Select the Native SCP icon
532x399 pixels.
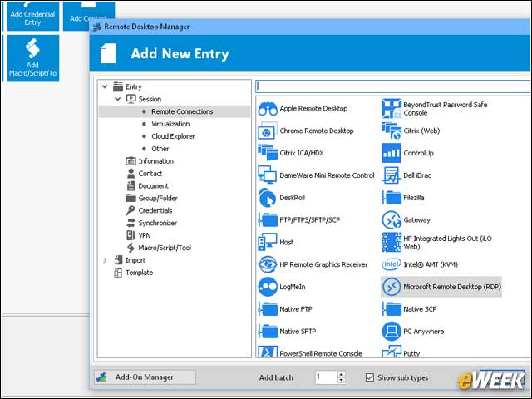pos(392,309)
